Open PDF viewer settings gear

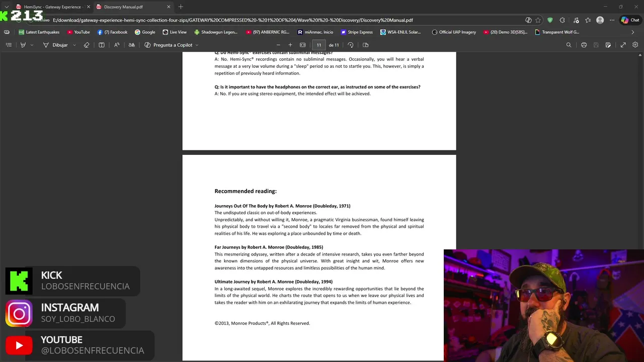click(635, 45)
